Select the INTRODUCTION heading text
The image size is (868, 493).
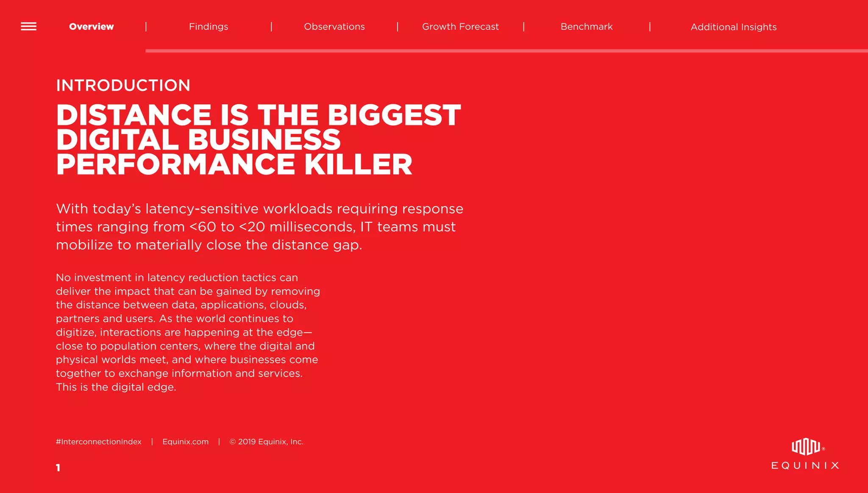click(x=123, y=85)
